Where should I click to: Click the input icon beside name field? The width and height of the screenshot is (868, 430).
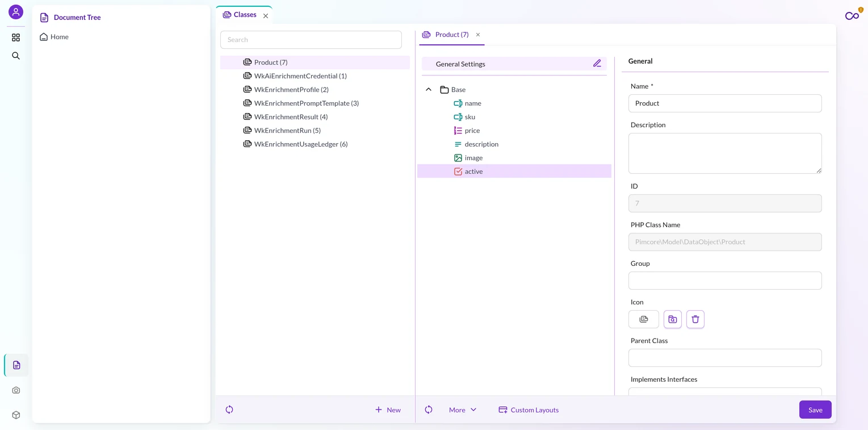point(458,103)
